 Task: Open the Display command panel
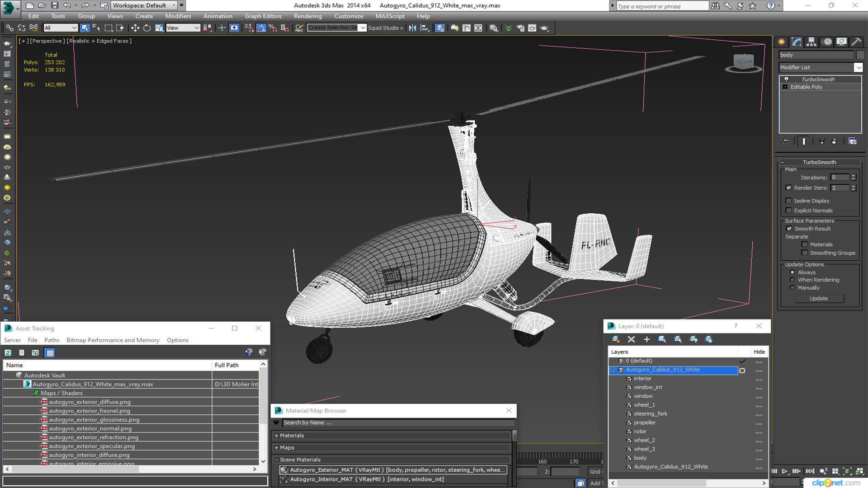pyautogui.click(x=842, y=42)
